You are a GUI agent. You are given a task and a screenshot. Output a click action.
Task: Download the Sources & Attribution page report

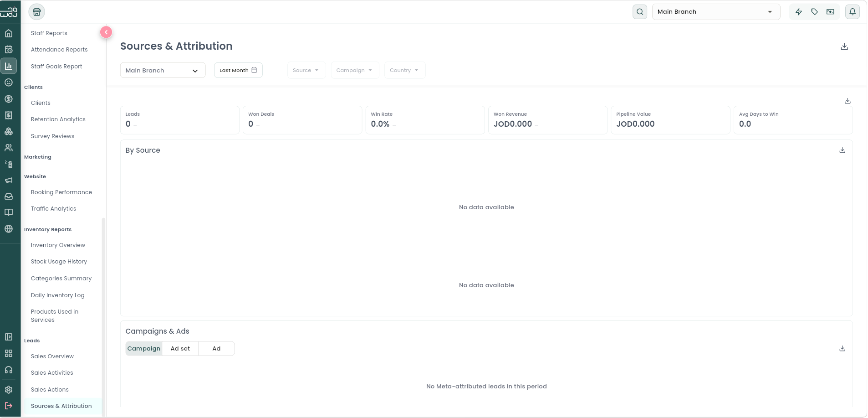[844, 46]
